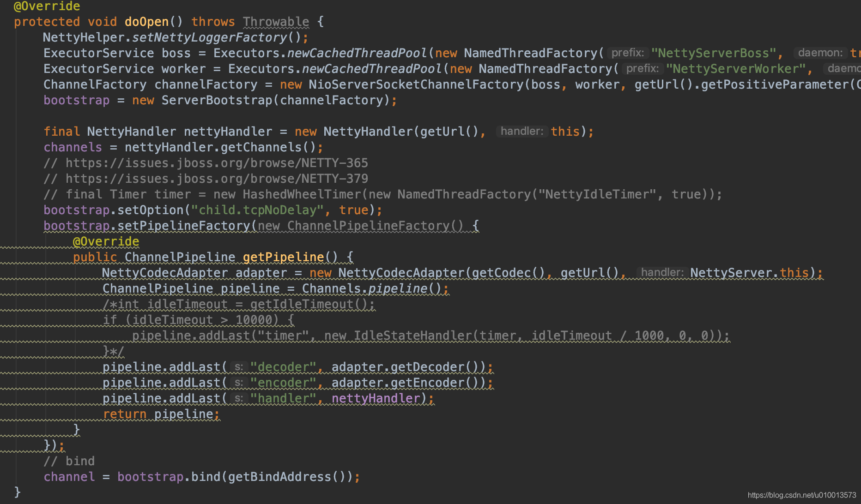Click the bind method on bootstrap
This screenshot has height=504, width=861.
pos(206,477)
